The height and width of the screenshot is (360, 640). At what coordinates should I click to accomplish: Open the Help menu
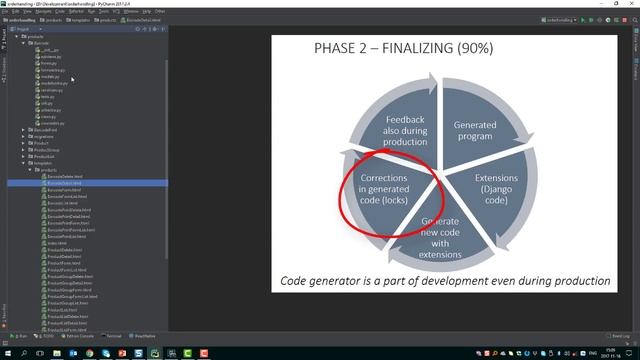click(x=147, y=11)
